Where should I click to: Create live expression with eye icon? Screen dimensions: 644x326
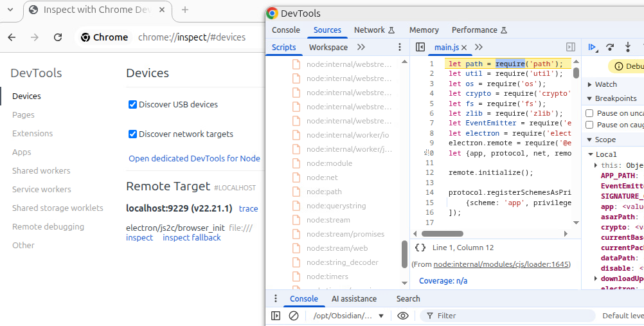tap(403, 316)
